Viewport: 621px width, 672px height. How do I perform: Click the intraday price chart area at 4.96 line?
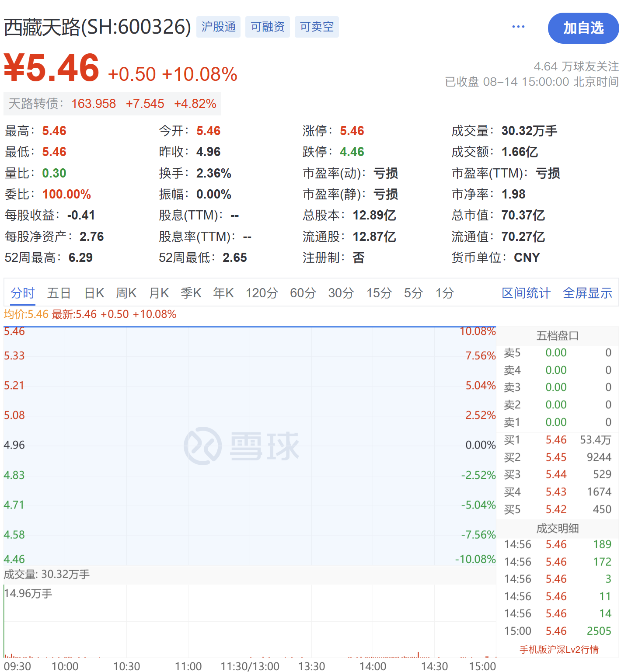[250, 445]
